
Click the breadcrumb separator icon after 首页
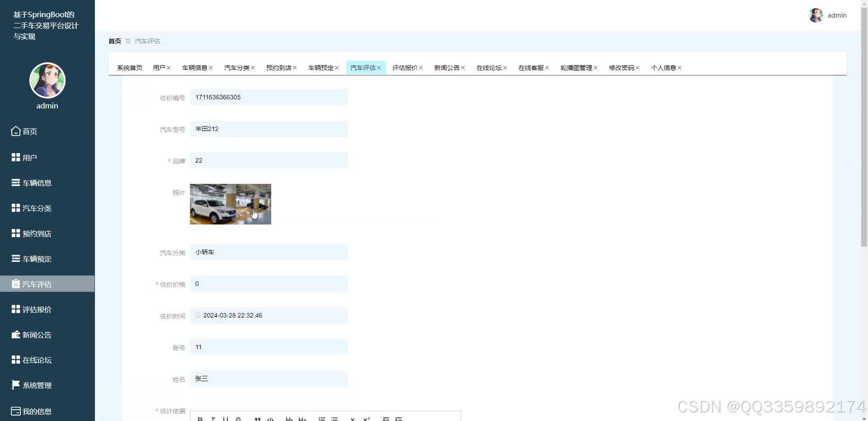(128, 41)
